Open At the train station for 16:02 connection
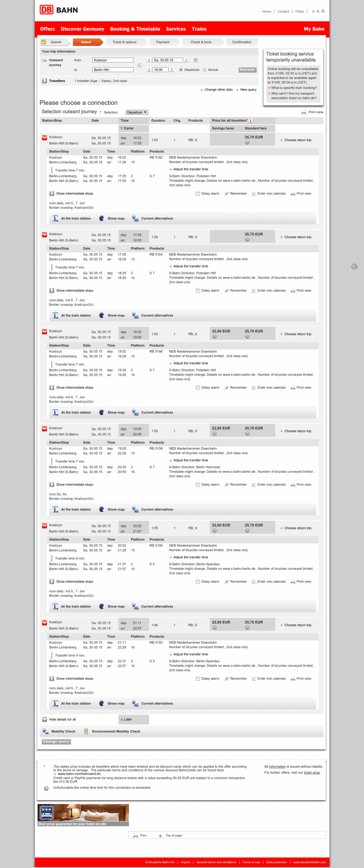This screenshot has width=364, height=868. click(72, 218)
